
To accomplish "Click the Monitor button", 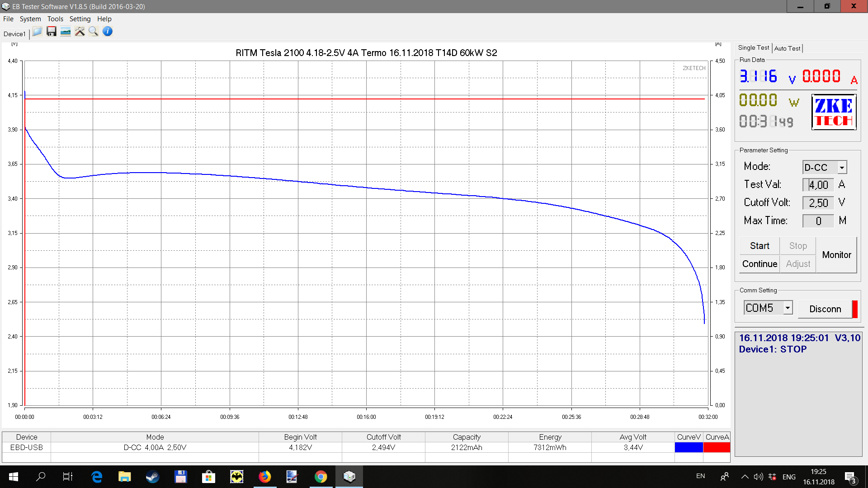I will pos(836,255).
